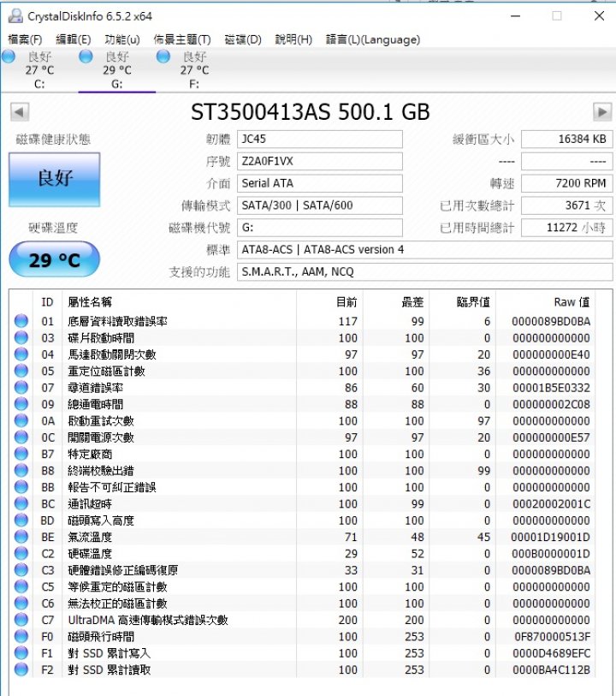Viewport: 616px width, 696px height.
Task: Click status orb for attribute C3 row
Action: point(21,570)
